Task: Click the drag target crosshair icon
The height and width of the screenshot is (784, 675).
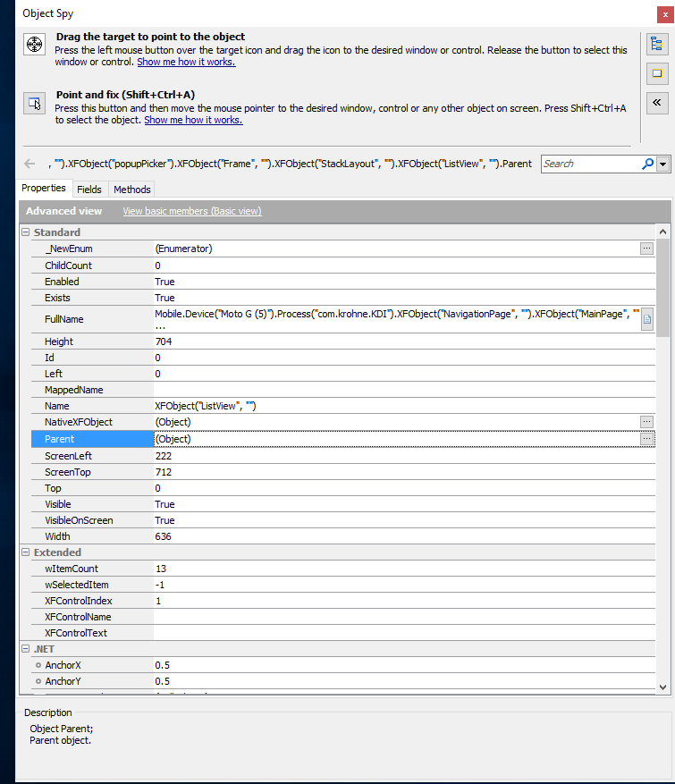Action: pos(34,45)
